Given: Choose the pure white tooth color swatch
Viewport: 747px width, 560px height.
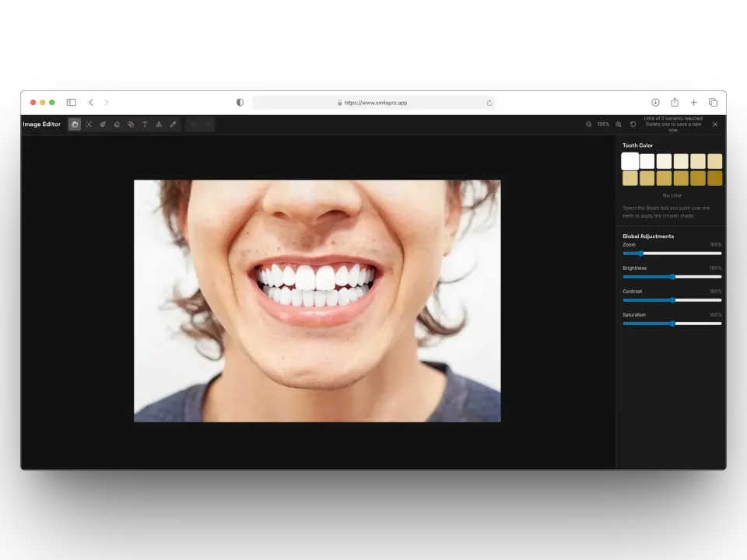Looking at the screenshot, I should click(x=630, y=162).
